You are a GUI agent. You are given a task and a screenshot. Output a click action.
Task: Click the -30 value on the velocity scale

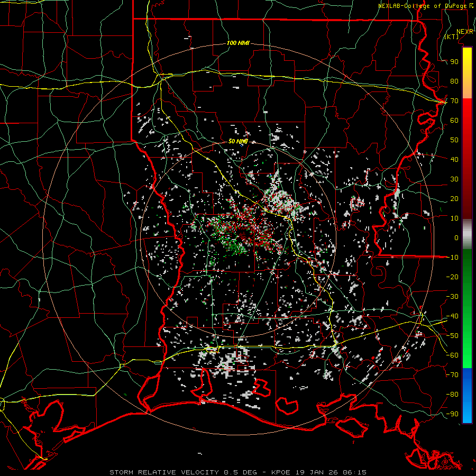point(452,297)
